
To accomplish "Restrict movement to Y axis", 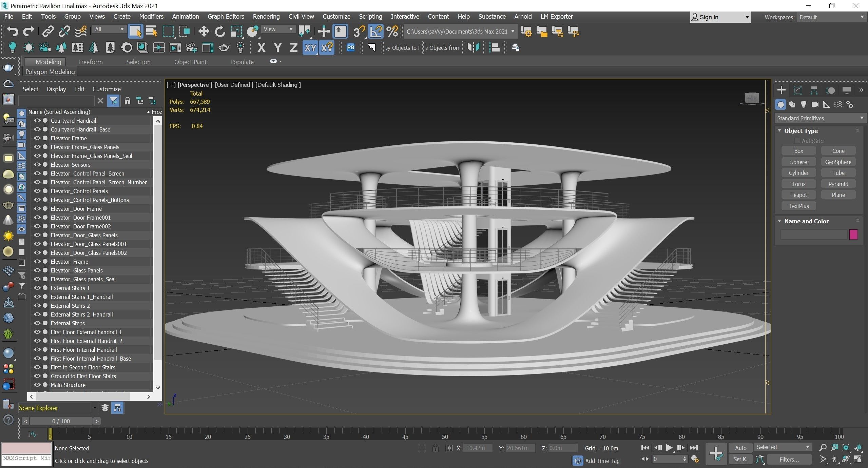I will [x=277, y=48].
